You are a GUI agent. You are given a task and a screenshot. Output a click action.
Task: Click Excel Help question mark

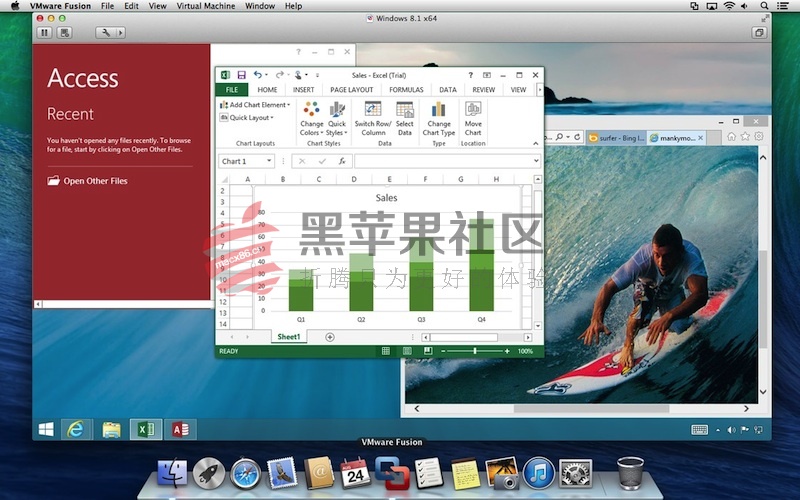click(470, 75)
